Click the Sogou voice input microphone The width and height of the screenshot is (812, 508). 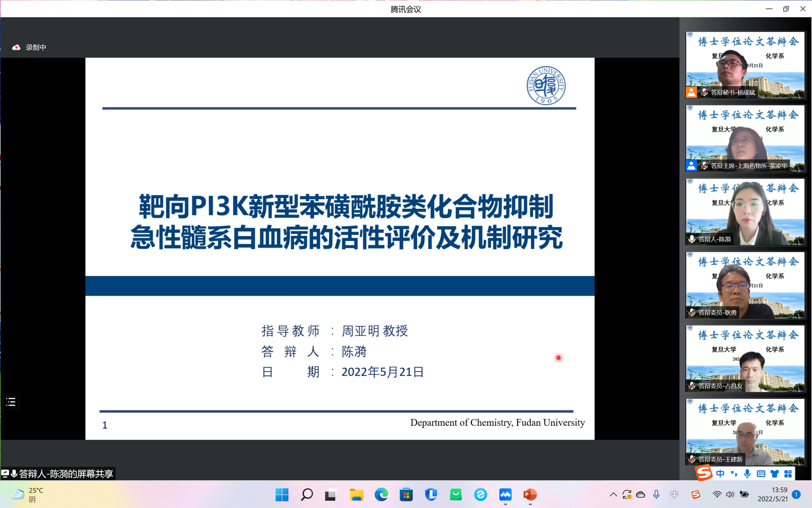[x=747, y=474]
